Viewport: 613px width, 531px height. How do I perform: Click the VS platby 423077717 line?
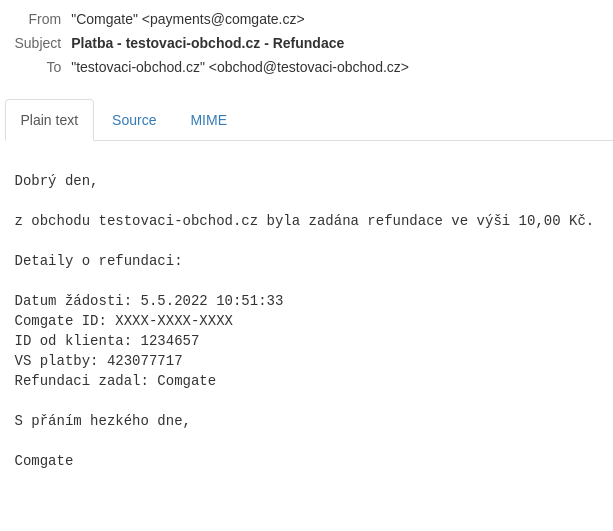98,361
